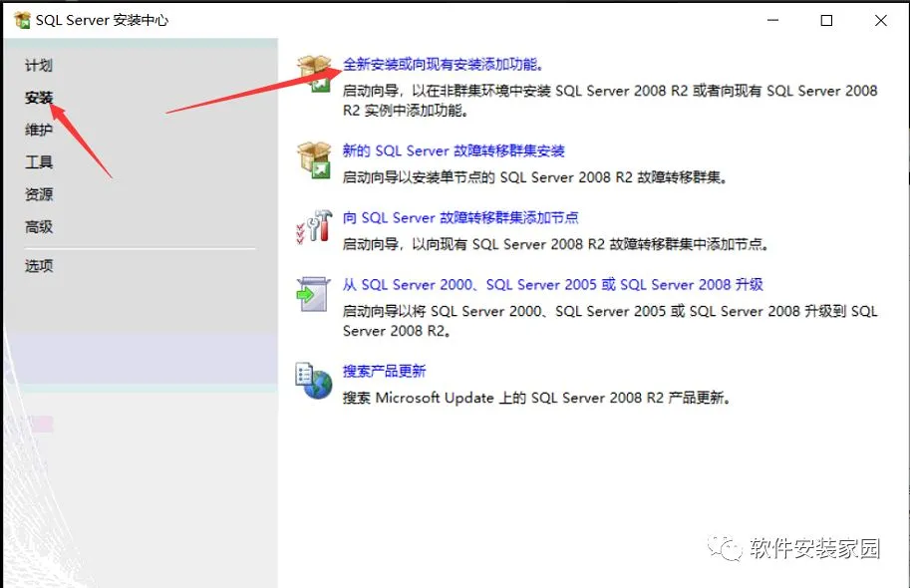Click description text 启动向导，以在非群集环境中安装
The width and height of the screenshot is (910, 588).
pos(610,101)
